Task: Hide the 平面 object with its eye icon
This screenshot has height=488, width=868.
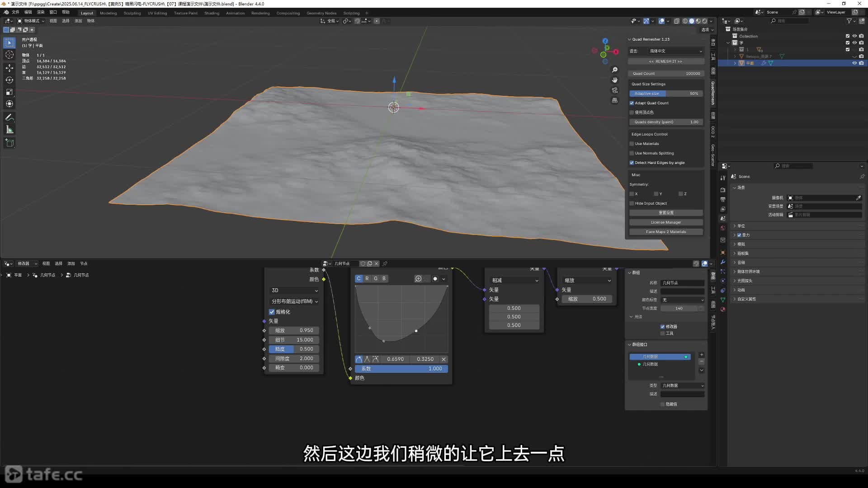Action: (854, 63)
